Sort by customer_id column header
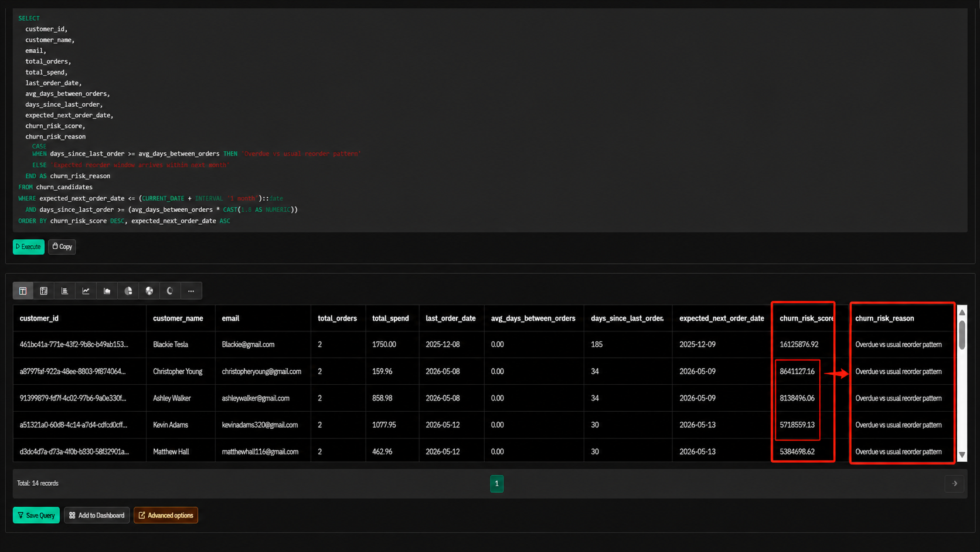 click(39, 319)
